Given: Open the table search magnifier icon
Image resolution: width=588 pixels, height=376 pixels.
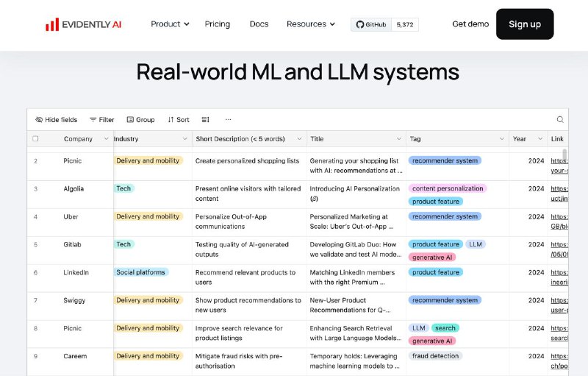Looking at the screenshot, I should tap(560, 119).
